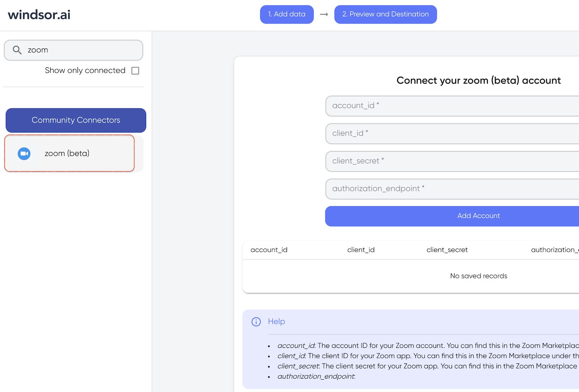Viewport: 579px width, 392px height.
Task: Click into the client_id field
Action: pyautogui.click(x=452, y=134)
